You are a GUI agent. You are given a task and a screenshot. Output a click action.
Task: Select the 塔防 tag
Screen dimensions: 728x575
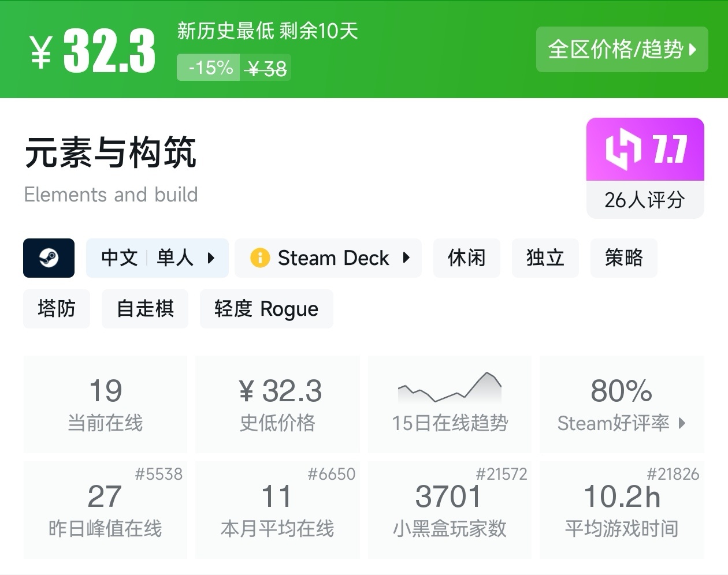point(56,308)
